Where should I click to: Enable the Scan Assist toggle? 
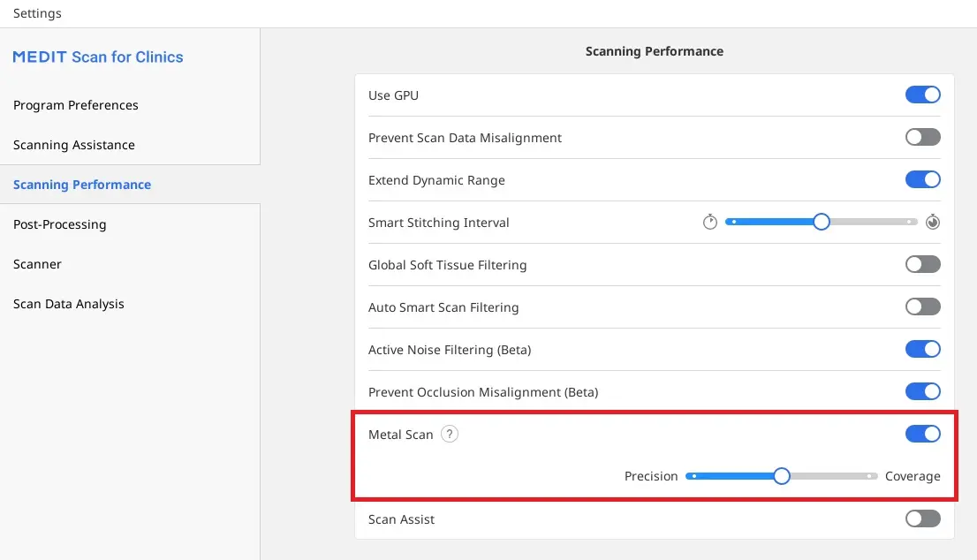(x=923, y=518)
